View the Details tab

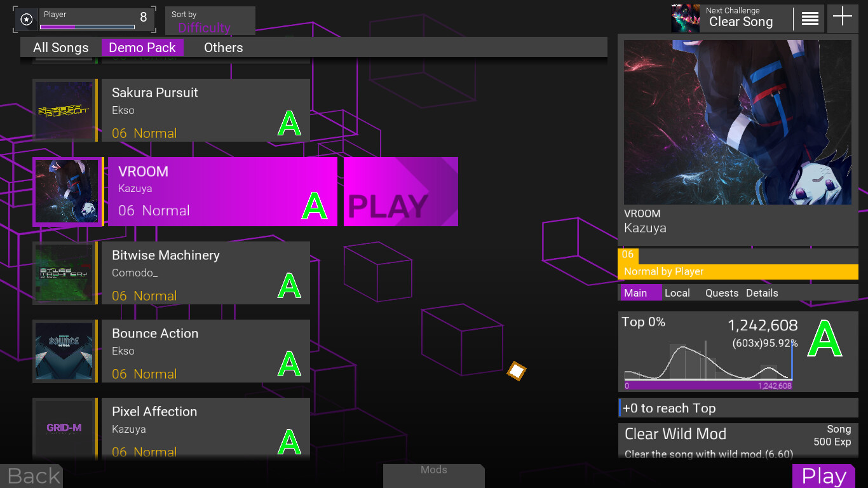point(761,293)
